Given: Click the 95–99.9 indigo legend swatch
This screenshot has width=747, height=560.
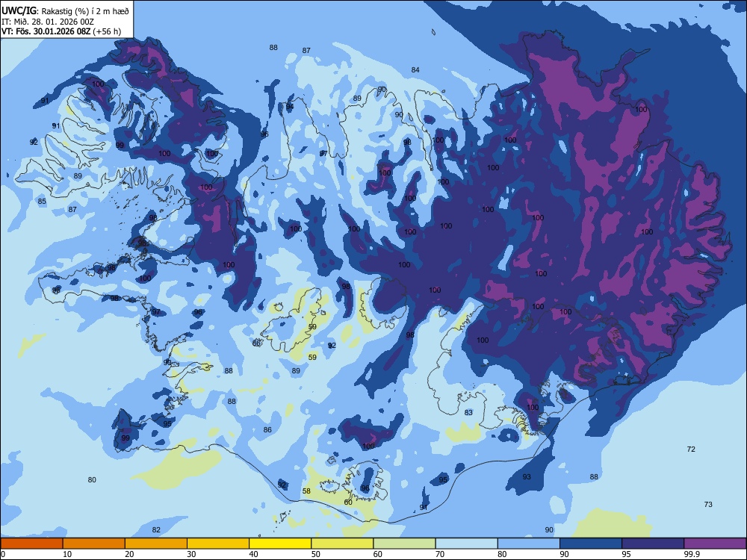Looking at the screenshot, I should pos(653,544).
